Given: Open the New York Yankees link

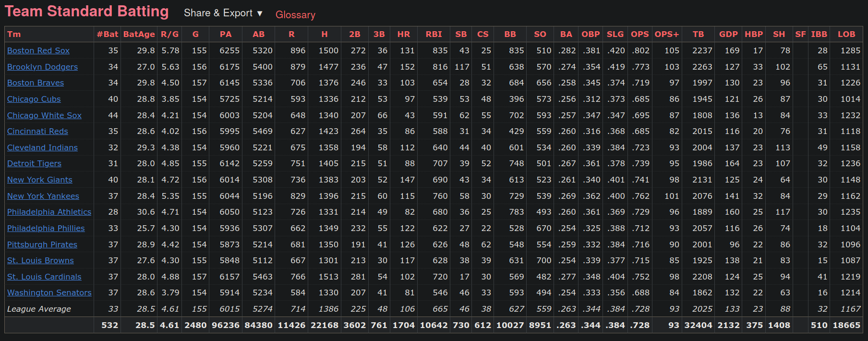Looking at the screenshot, I should point(43,196).
